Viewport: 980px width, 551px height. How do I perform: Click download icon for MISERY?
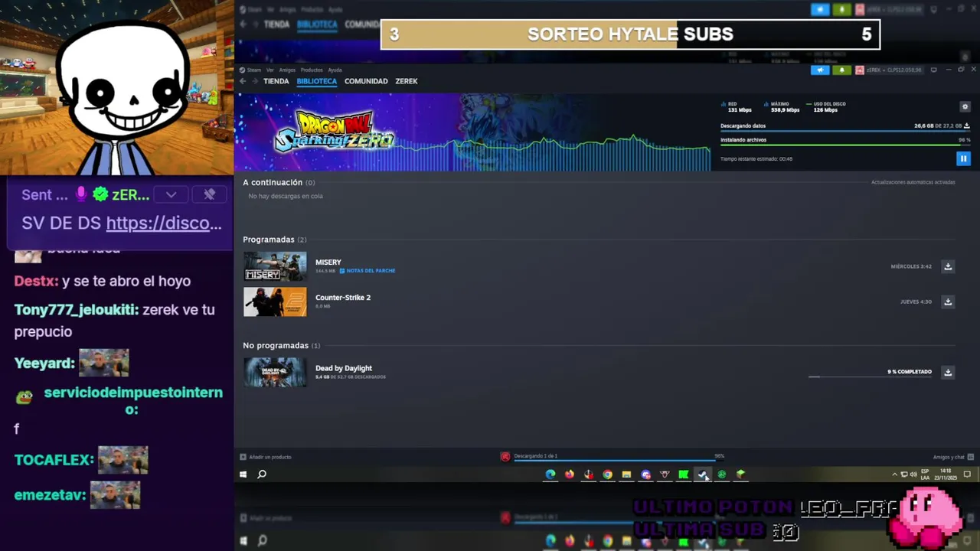click(948, 266)
